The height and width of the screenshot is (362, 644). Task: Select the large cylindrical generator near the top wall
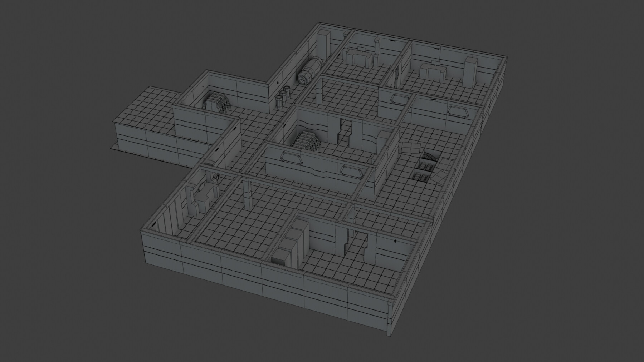309,71
